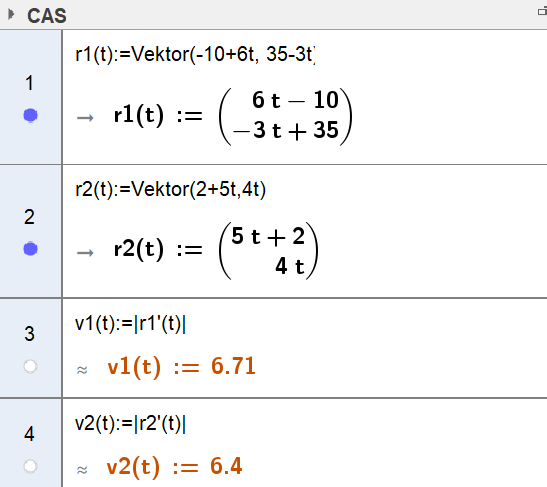Click the v2(t) := 6.4 result
This screenshot has width=547, height=487.
click(x=174, y=466)
